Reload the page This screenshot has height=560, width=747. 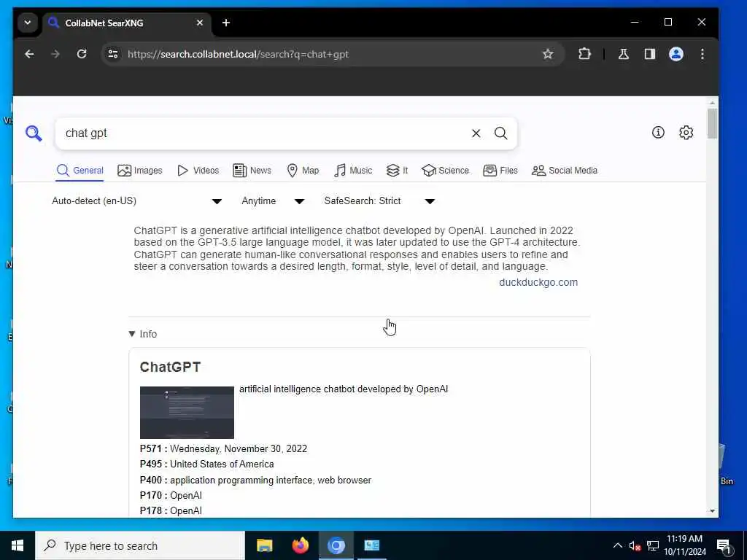[82, 54]
